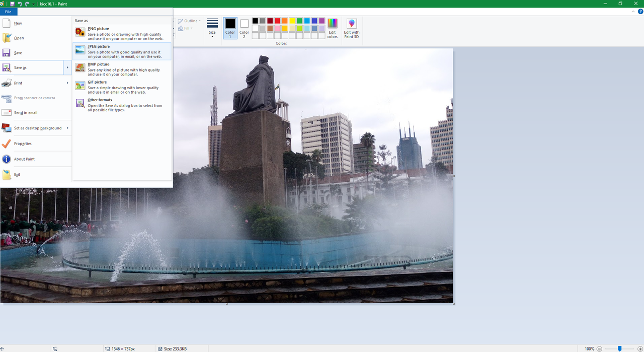Choose the About Paint label in the File menu
The height and width of the screenshot is (352, 644).
(x=24, y=159)
